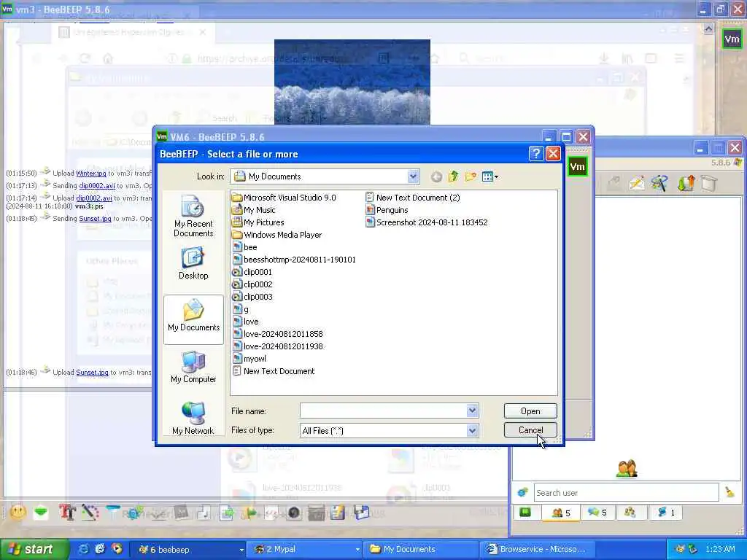Expand the File name drop-down arrow
The height and width of the screenshot is (560, 747).
click(472, 411)
